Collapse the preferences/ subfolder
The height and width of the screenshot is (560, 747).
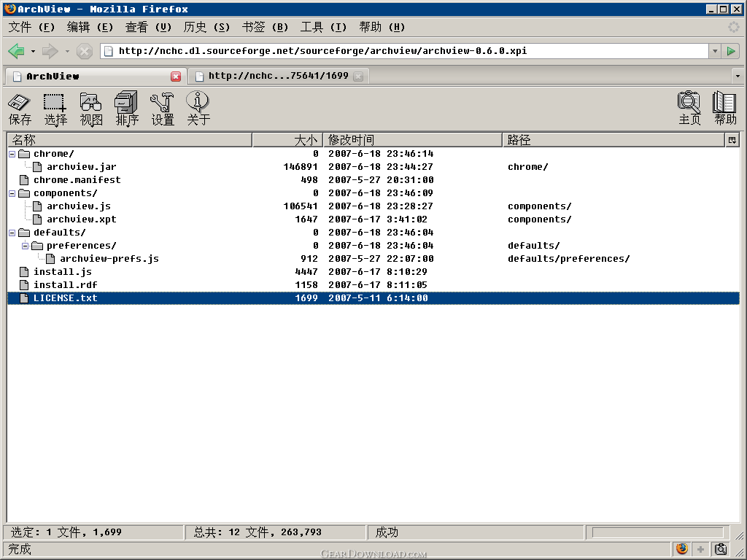coord(26,246)
